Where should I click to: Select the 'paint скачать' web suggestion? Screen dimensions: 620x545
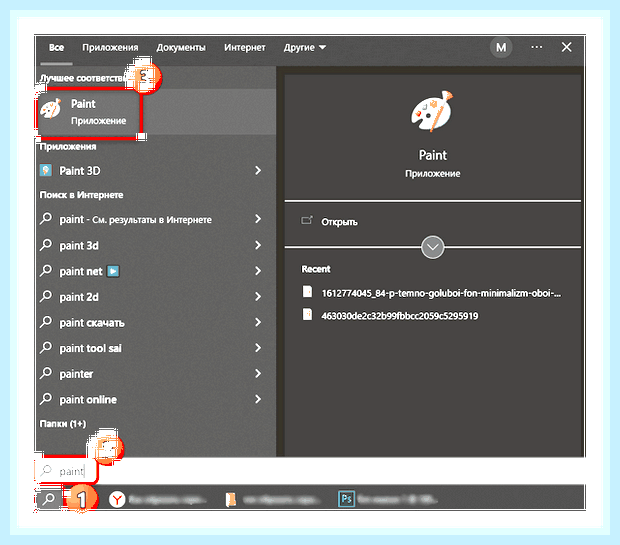[92, 323]
